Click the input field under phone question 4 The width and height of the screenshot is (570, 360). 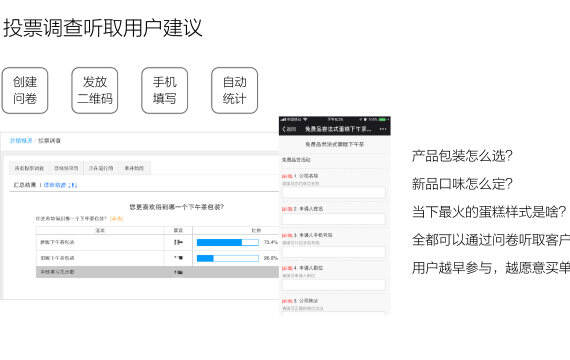pyautogui.click(x=334, y=285)
